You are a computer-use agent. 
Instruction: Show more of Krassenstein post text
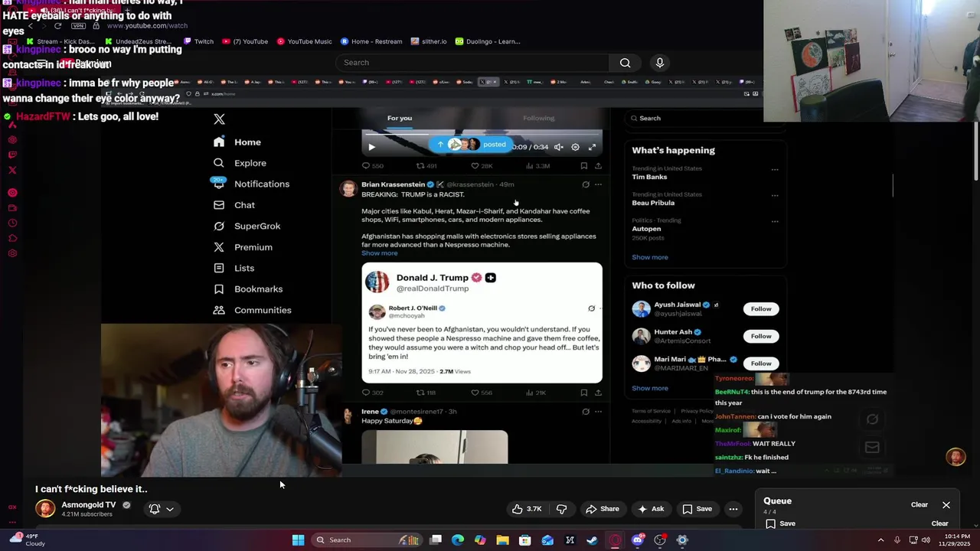380,253
